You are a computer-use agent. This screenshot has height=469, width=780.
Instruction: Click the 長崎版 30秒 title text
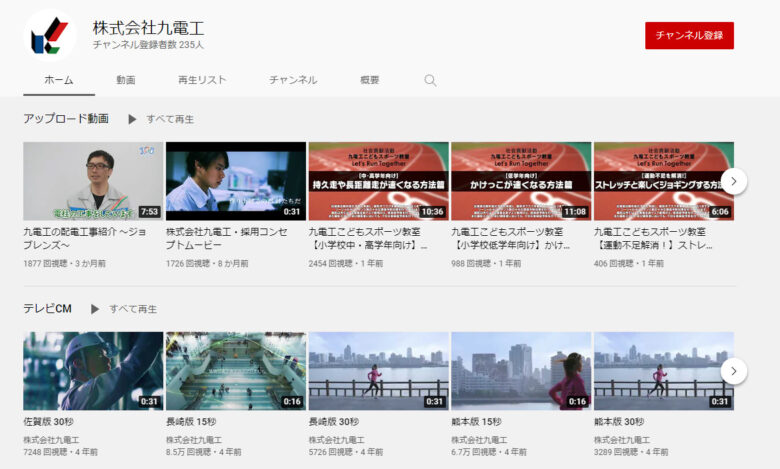(334, 422)
